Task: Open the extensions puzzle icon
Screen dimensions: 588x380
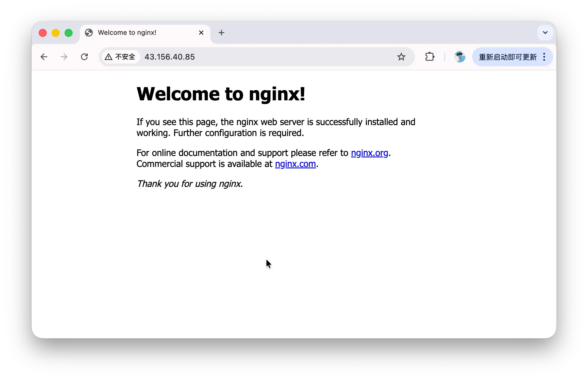Action: pyautogui.click(x=430, y=57)
